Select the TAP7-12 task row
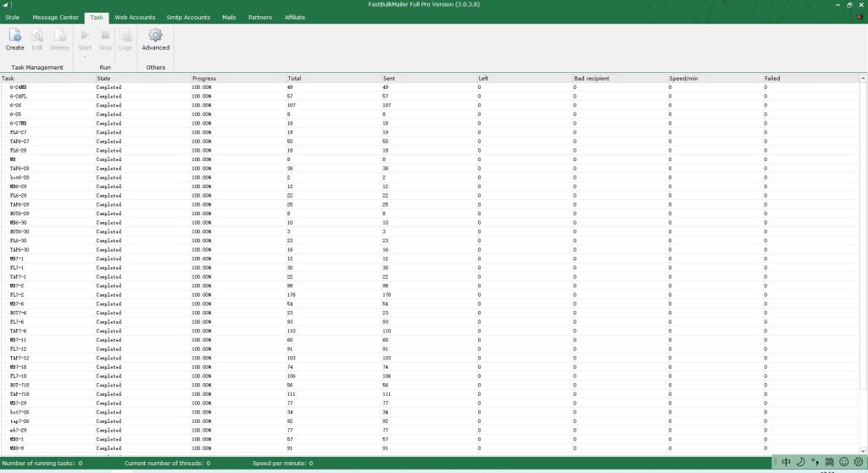Screen dimensions: 868x473 click(19, 358)
